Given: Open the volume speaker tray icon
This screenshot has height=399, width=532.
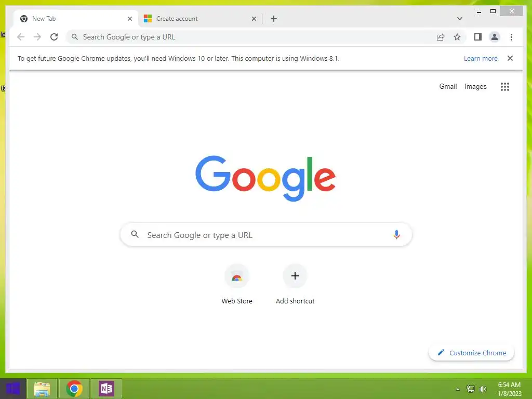Looking at the screenshot, I should tap(483, 389).
